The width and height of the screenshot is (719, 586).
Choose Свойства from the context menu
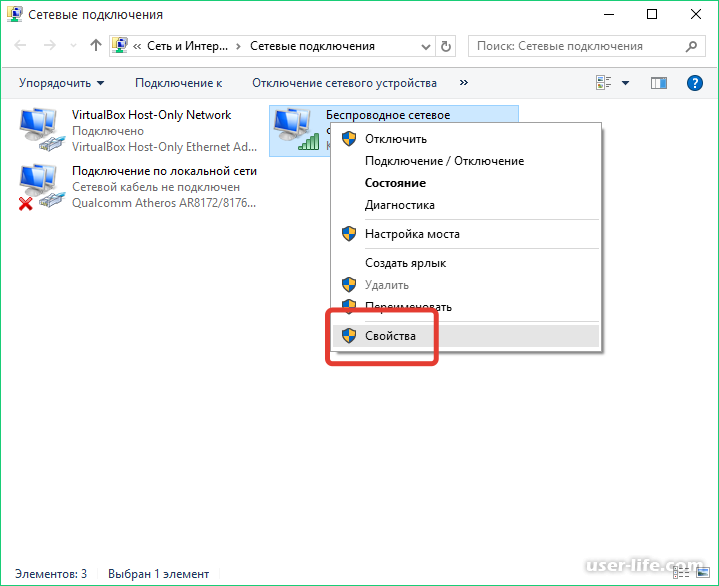click(x=390, y=336)
